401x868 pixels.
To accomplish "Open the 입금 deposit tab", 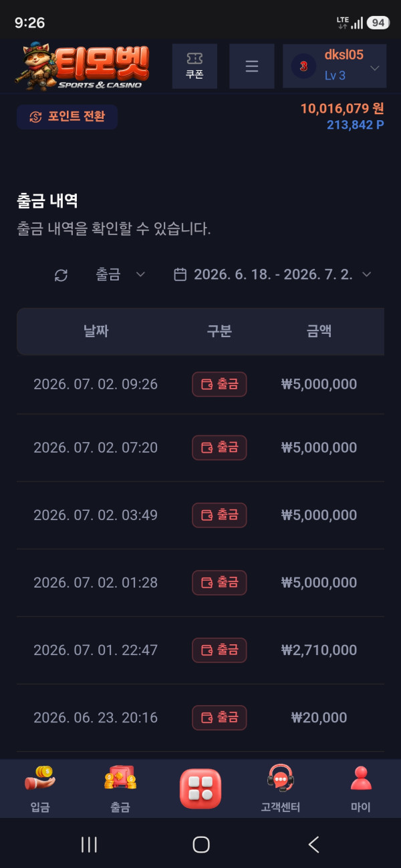I will [40, 789].
